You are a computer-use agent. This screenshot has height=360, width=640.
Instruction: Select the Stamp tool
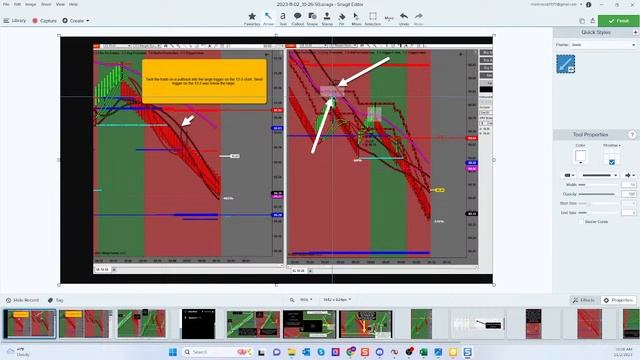tap(327, 19)
